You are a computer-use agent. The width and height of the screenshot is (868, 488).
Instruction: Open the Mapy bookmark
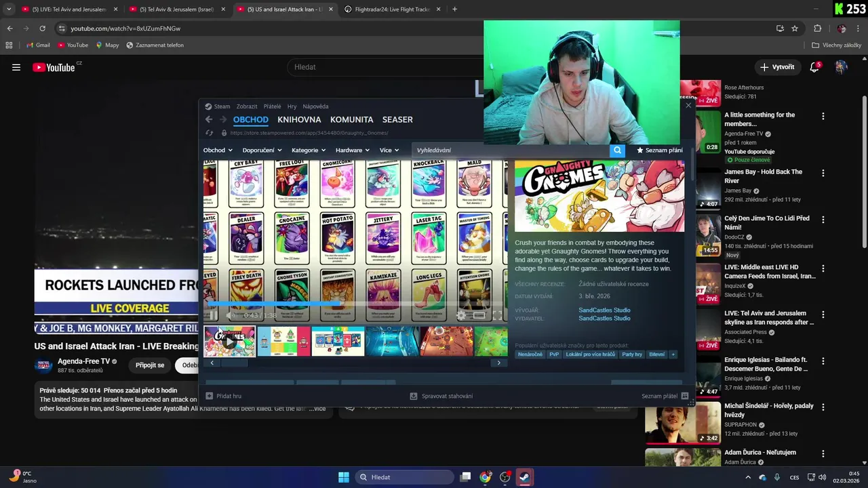(107, 45)
